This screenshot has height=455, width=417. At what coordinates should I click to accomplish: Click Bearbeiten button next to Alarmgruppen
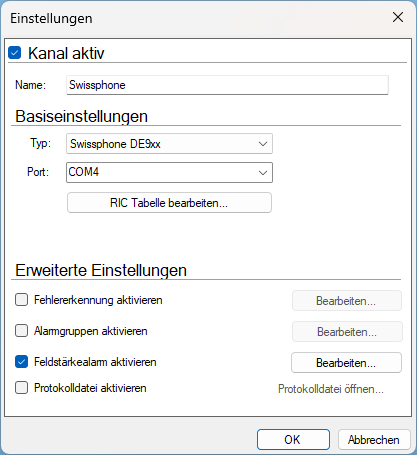point(347,332)
